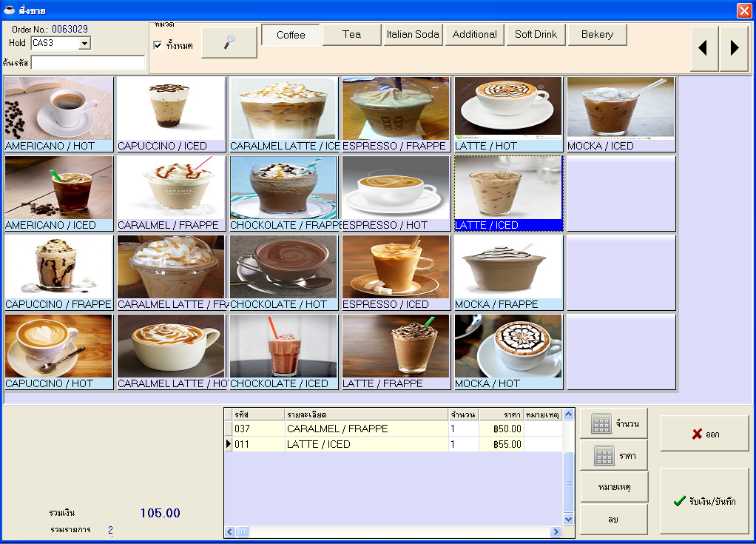
Task: Open the Soft Drink category
Action: point(536,35)
